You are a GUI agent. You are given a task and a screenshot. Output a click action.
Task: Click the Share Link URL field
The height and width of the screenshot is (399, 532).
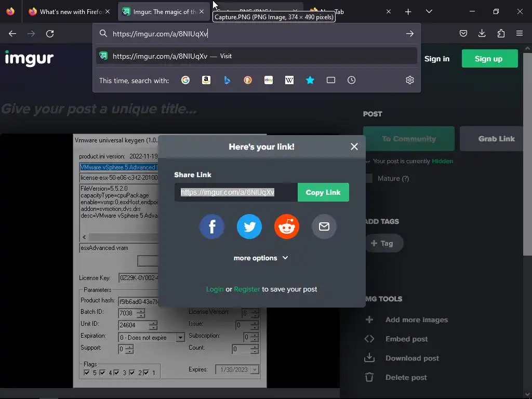pos(236,192)
